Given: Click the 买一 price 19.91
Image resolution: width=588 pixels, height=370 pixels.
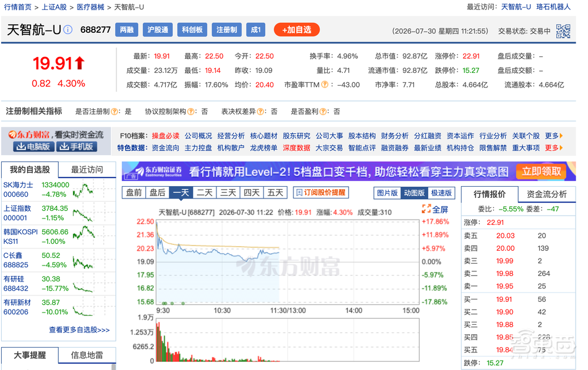Looking at the screenshot, I should click(x=504, y=300).
